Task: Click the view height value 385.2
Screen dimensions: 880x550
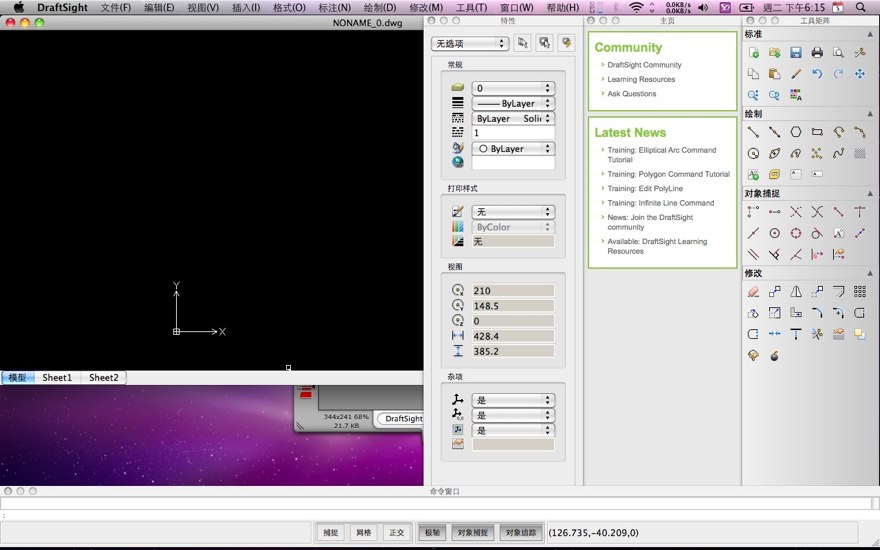Action: pyautogui.click(x=513, y=351)
